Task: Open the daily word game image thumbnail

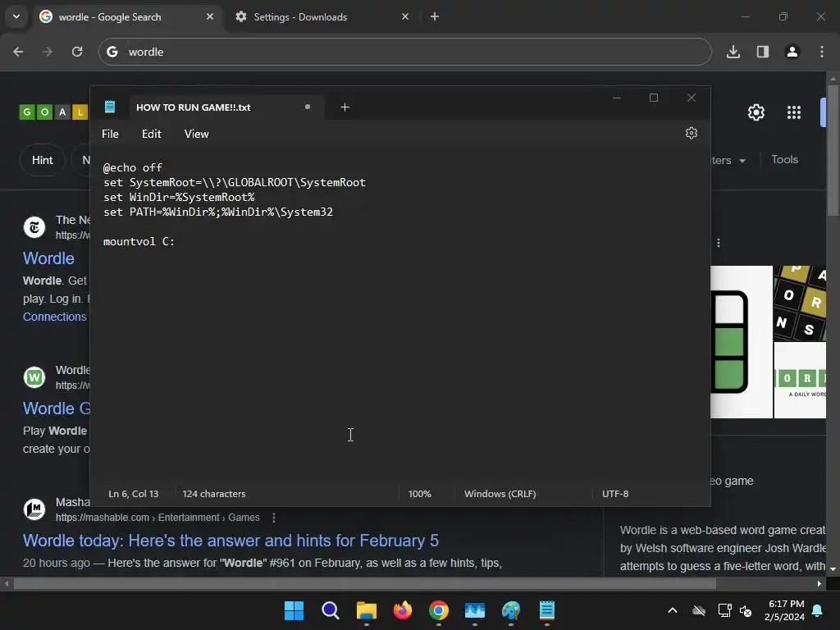Action: [x=800, y=381]
